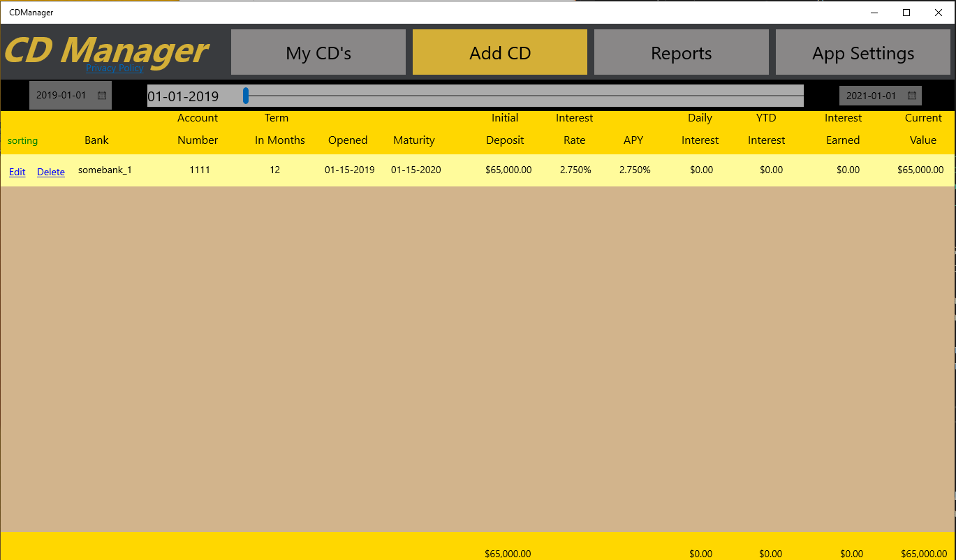Switch to the My CD's tab
956x560 pixels.
coord(318,52)
